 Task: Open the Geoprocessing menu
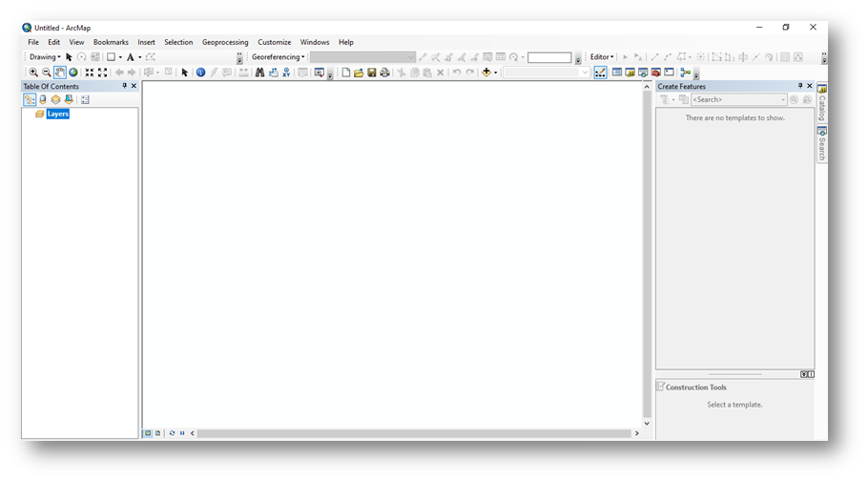pos(225,42)
